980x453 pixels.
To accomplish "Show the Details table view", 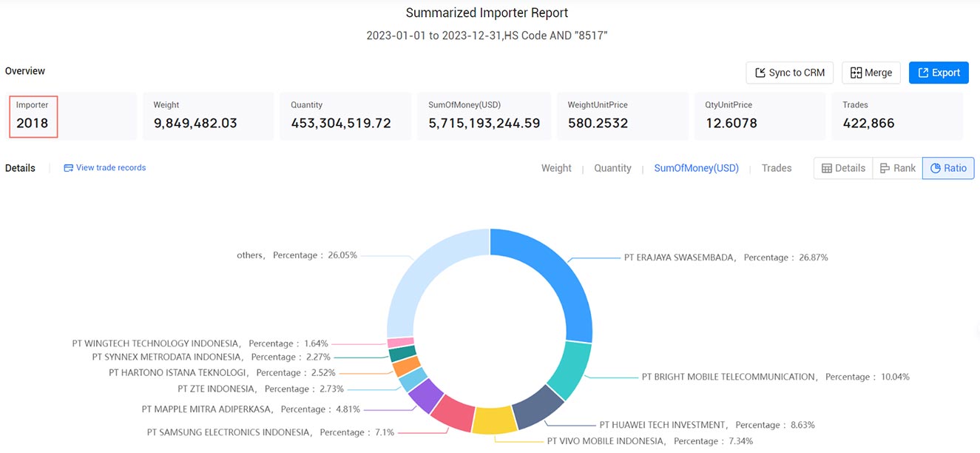I will click(843, 168).
